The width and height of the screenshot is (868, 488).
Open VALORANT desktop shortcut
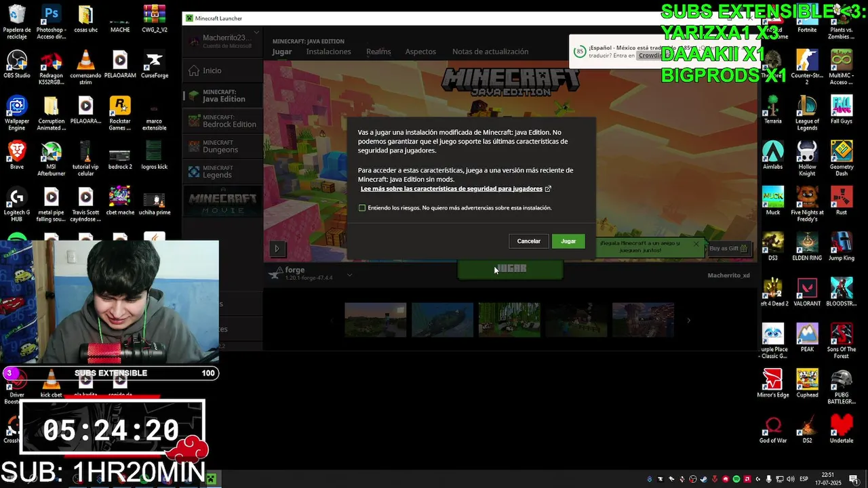[x=807, y=292]
